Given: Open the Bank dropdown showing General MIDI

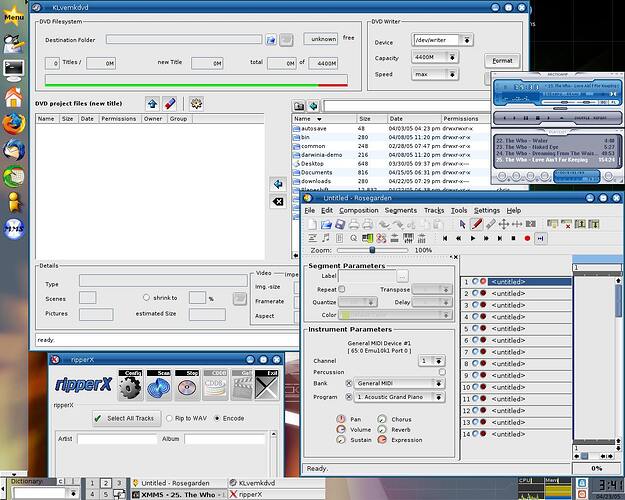Looking at the screenshot, I should 400,383.
